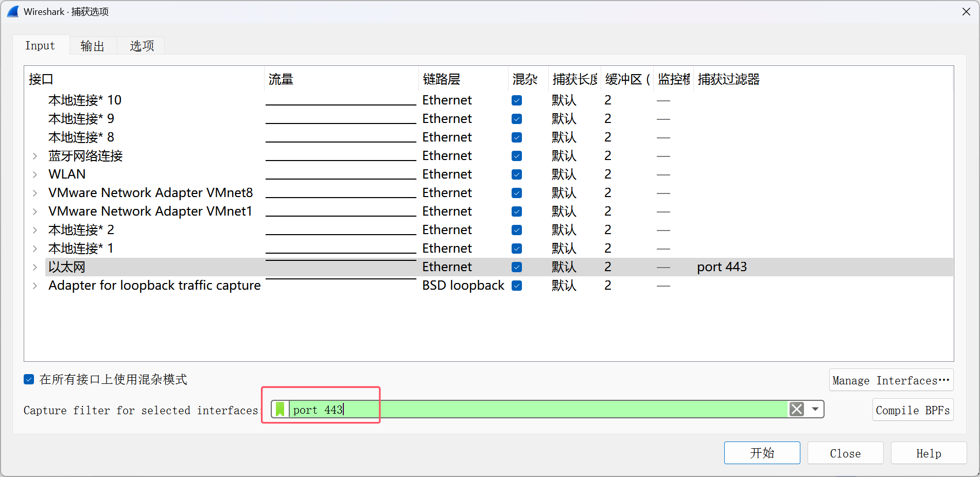This screenshot has width=980, height=477.
Task: Click the Close button
Action: point(845,453)
